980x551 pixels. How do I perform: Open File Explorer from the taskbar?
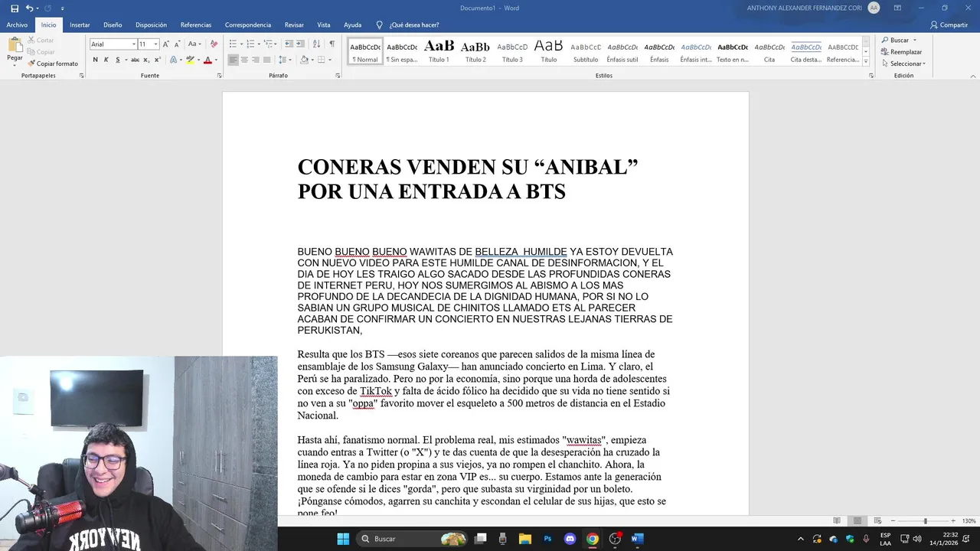(525, 539)
